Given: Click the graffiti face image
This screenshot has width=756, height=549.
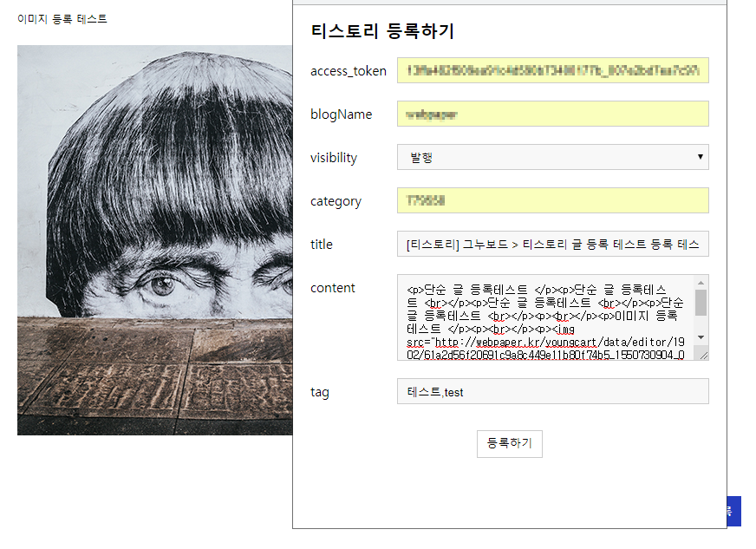Looking at the screenshot, I should (x=155, y=240).
